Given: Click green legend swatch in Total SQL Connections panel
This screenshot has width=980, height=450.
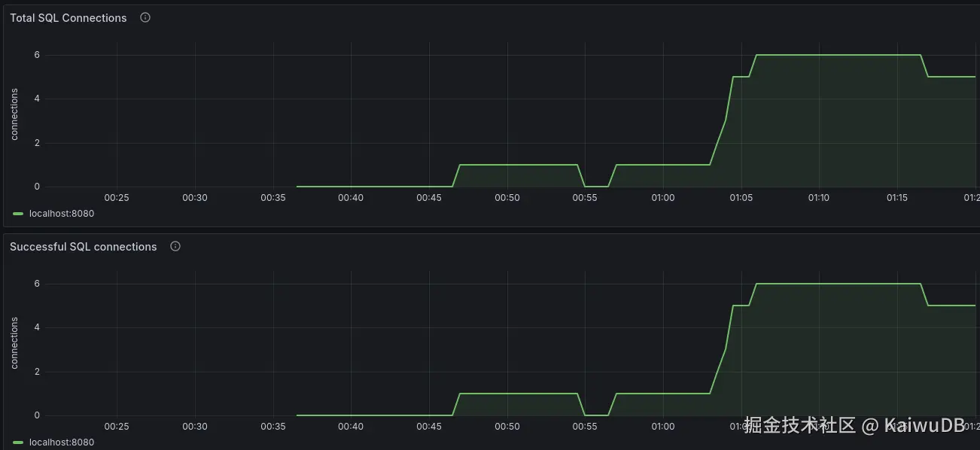Looking at the screenshot, I should [x=18, y=214].
